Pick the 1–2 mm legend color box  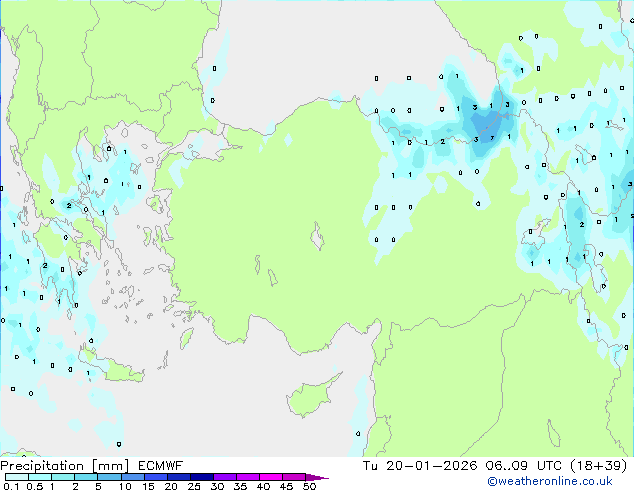[63, 477]
